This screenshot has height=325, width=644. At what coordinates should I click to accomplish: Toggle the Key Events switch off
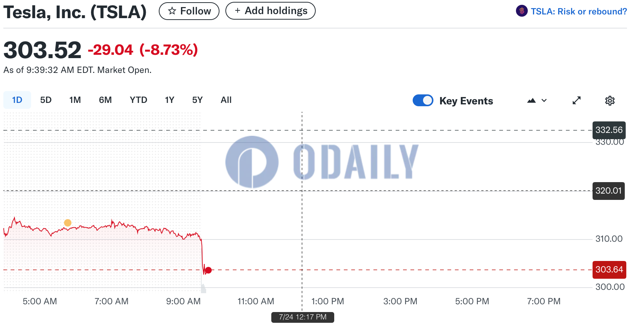423,100
